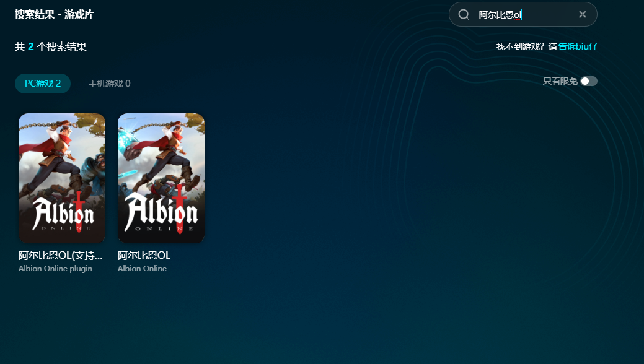Screen dimensions: 644x364
Task: Click the subtitle text Albion Online
Action: (142, 269)
